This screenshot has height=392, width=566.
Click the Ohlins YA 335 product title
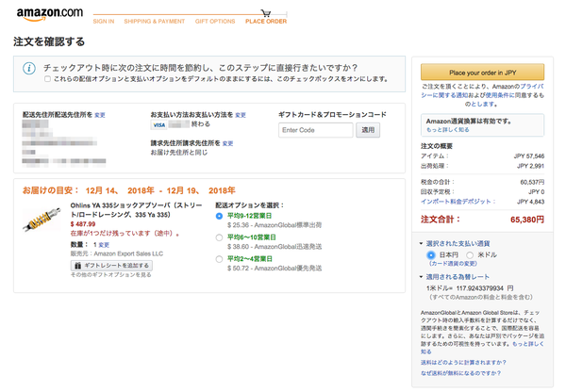tap(136, 210)
